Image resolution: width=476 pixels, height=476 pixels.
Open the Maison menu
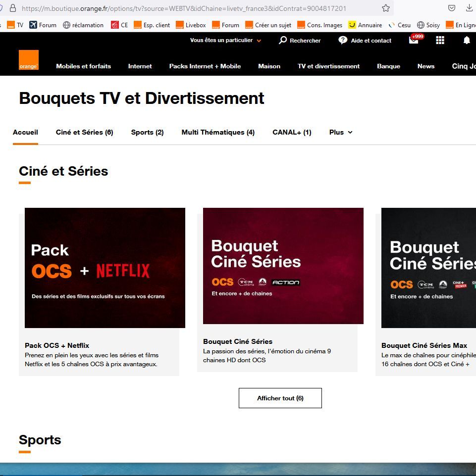pos(269,66)
